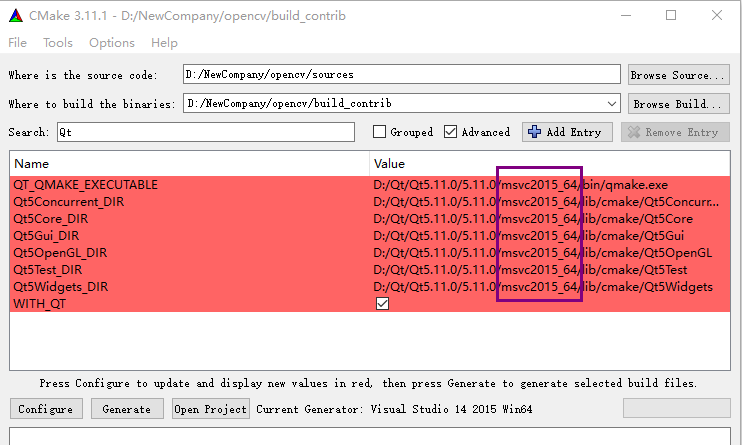Viewport: 742px width, 445px height.
Task: Maximize the CMake window
Action: coord(671,15)
